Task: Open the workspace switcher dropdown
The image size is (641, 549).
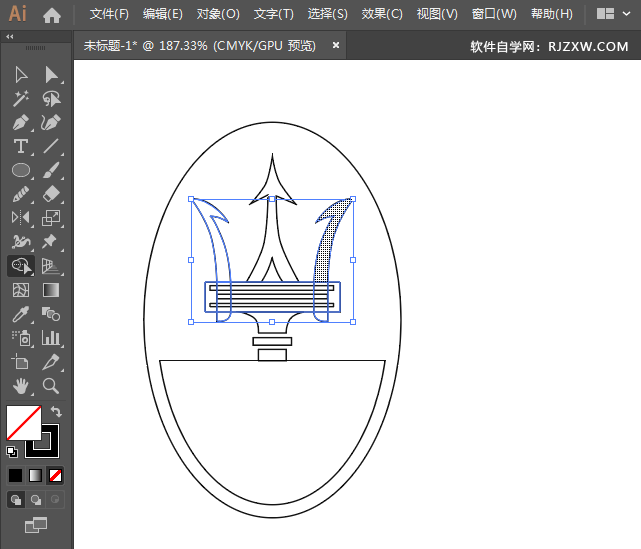Action: [611, 14]
